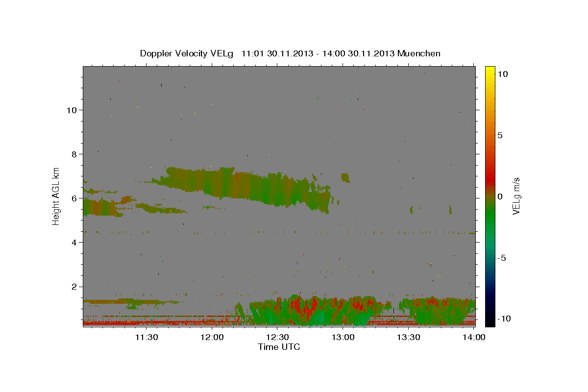Click the black bottom of the colorbar
The width and height of the screenshot is (588, 392).
click(x=490, y=321)
